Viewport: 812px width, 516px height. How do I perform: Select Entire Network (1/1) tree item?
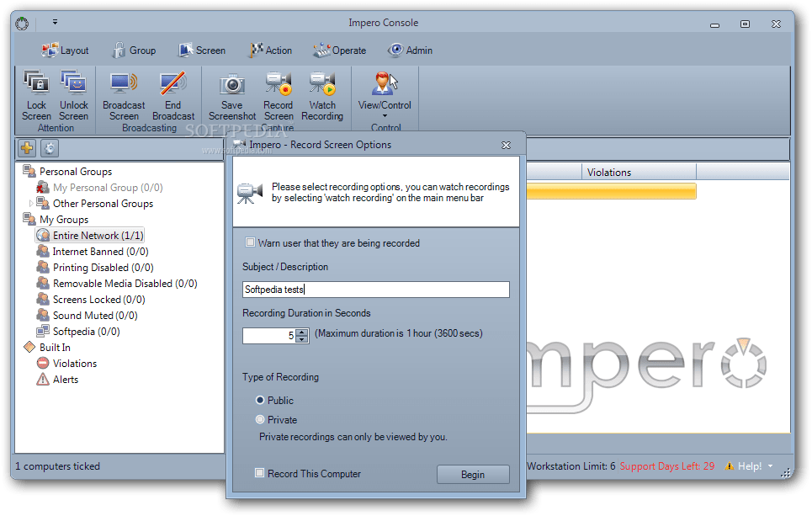tap(98, 235)
